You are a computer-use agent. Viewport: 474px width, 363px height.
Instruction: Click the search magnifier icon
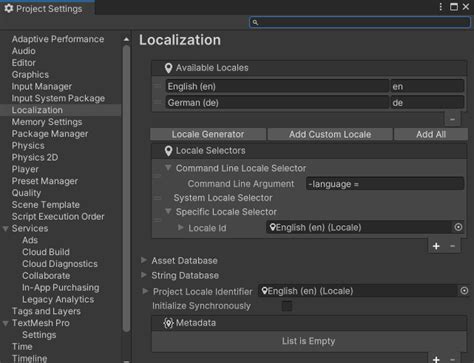pos(255,22)
